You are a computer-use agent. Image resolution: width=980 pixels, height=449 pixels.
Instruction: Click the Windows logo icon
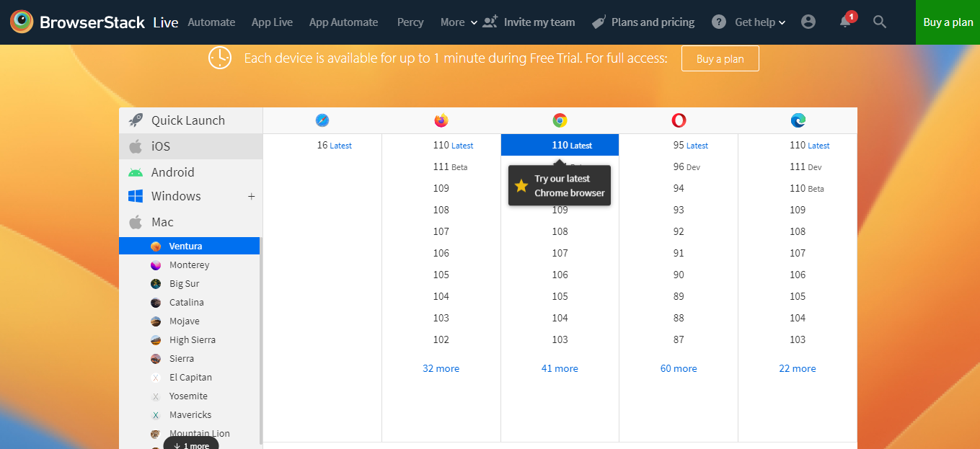point(136,196)
